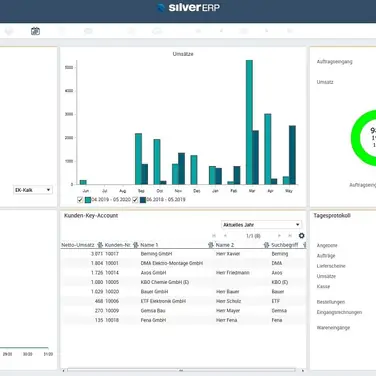Screen dimensions: 376x376
Task: Click the Auftragseingang label at top right
Action: tap(334, 62)
